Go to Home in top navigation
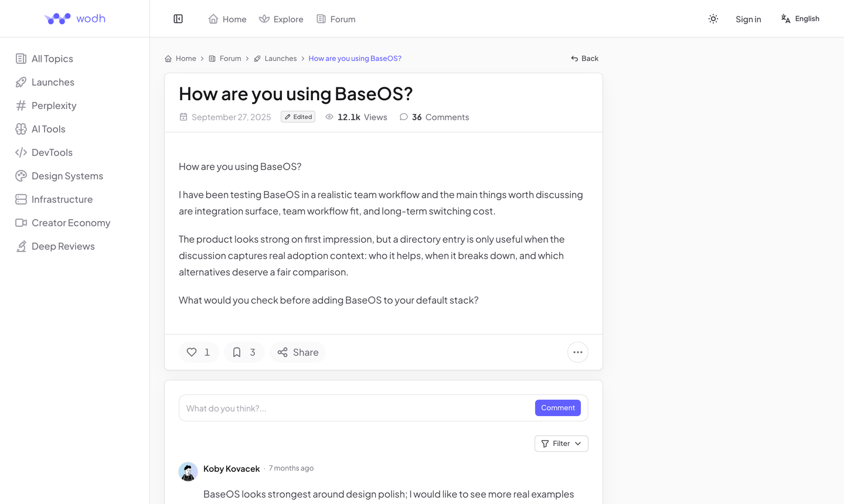This screenshot has height=504, width=844. point(227,19)
